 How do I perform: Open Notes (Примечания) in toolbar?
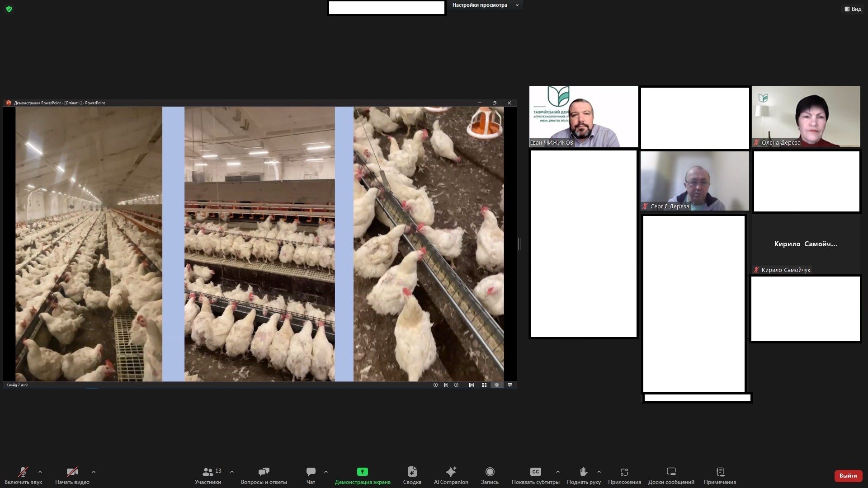tap(720, 472)
